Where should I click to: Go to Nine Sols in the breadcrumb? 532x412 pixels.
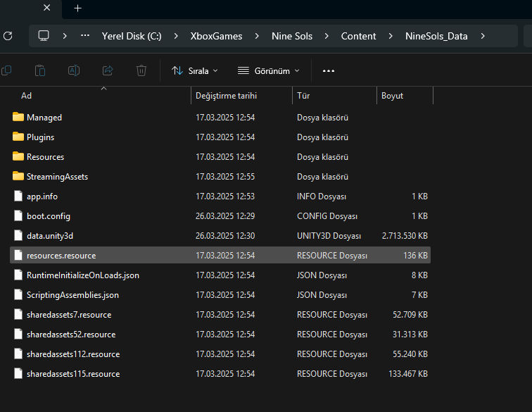(292, 36)
